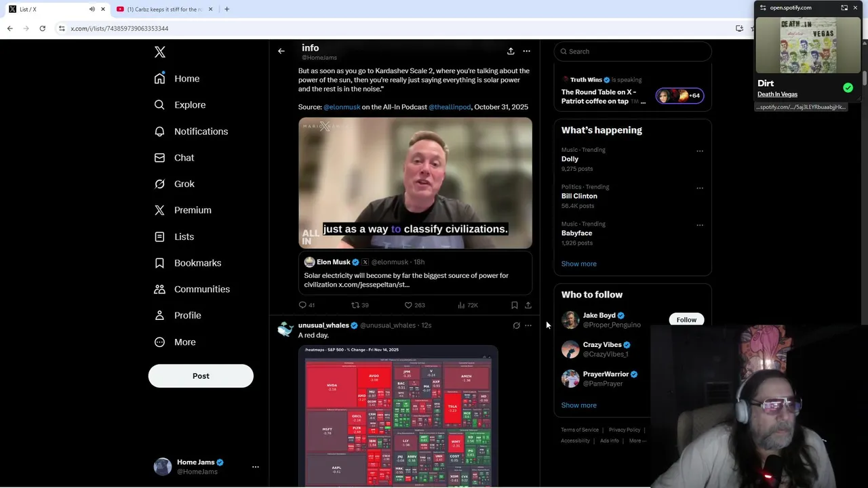Open Accessibility footer link
Viewport: 868px width, 488px height.
click(575, 441)
